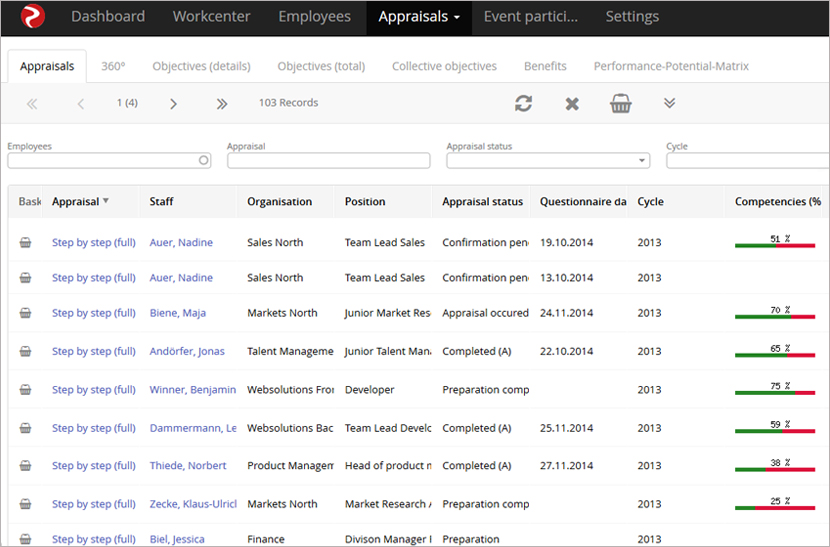Viewport: 830px width, 547px height.
Task: Refresh the appraisals list
Action: (523, 103)
